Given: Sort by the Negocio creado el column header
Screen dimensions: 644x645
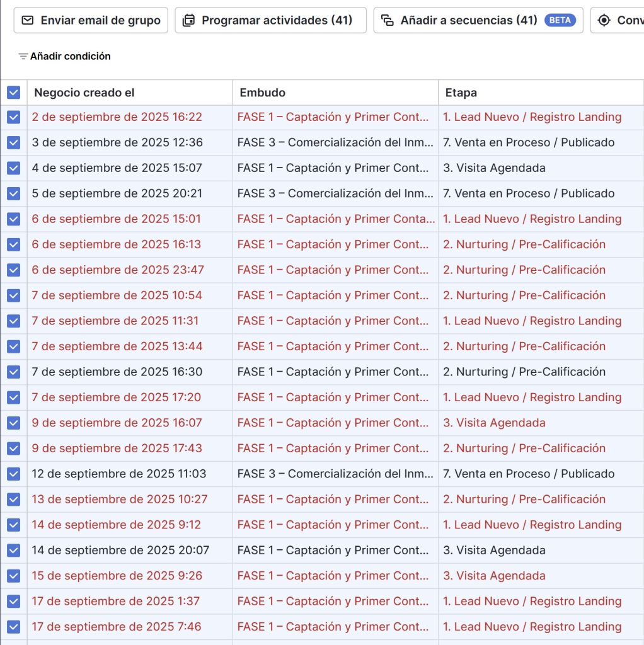Looking at the screenshot, I should pos(84,93).
